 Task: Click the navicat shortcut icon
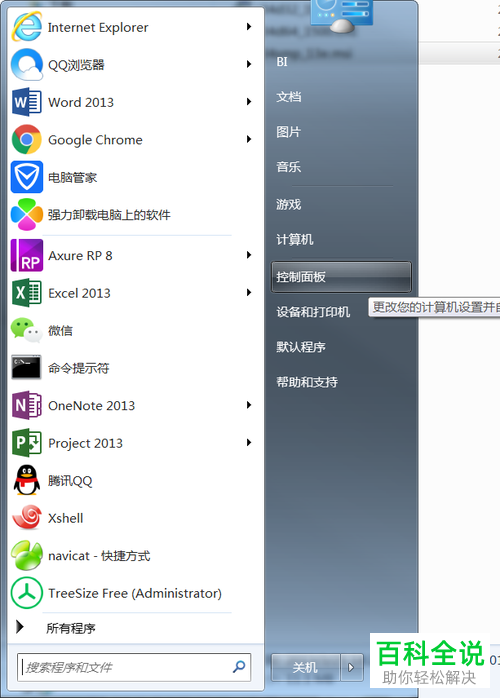pyautogui.click(x=27, y=555)
